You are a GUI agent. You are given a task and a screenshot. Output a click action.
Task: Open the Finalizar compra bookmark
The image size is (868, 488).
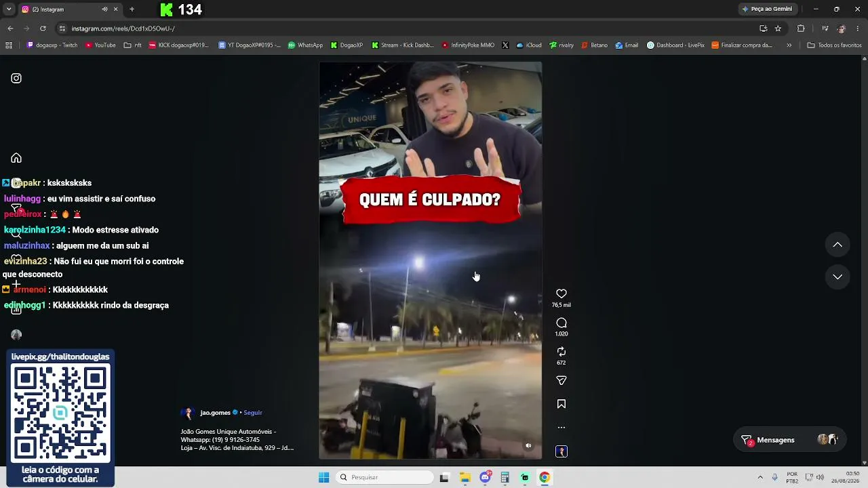[742, 45]
